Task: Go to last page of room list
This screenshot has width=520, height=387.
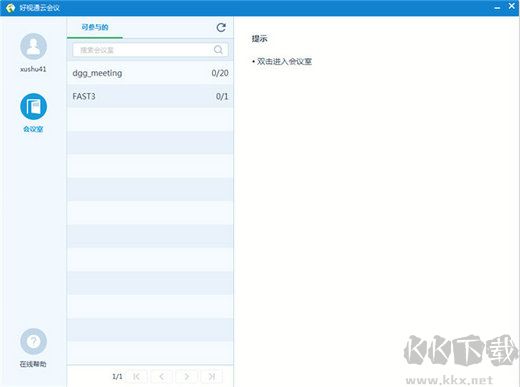Action: (212, 377)
